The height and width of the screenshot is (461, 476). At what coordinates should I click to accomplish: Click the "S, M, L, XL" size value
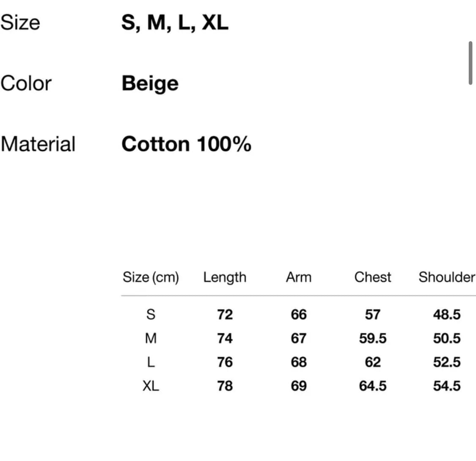tap(175, 22)
